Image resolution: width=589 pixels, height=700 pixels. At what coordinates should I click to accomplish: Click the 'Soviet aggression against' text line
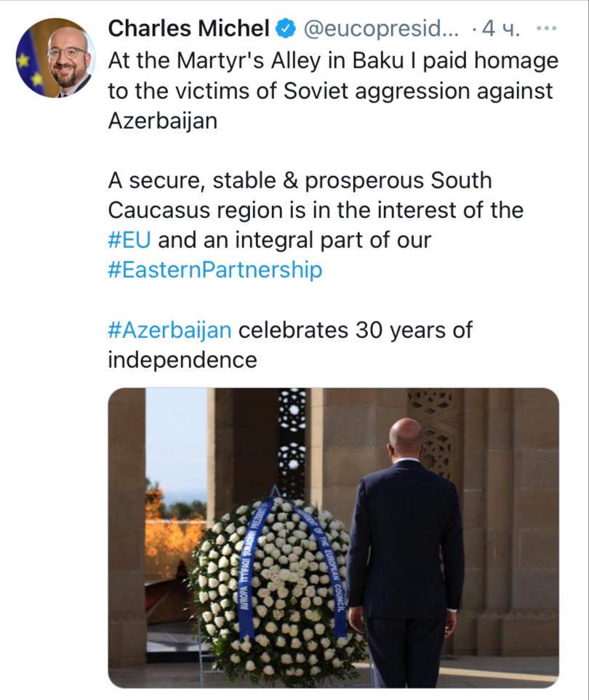(330, 91)
